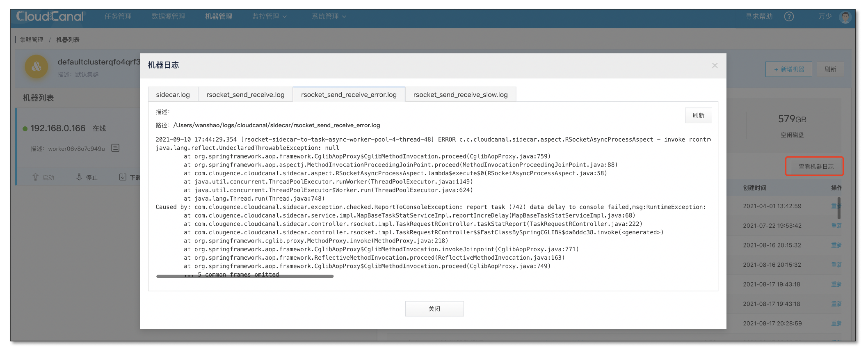The height and width of the screenshot is (357, 868).
Task: Click the CloudCanal logo
Action: [x=50, y=16]
